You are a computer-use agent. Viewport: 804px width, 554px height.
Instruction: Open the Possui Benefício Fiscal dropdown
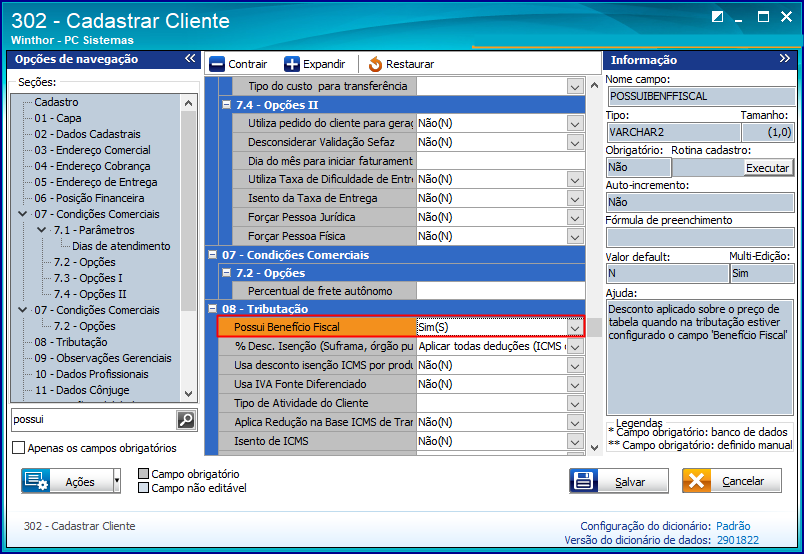point(575,327)
